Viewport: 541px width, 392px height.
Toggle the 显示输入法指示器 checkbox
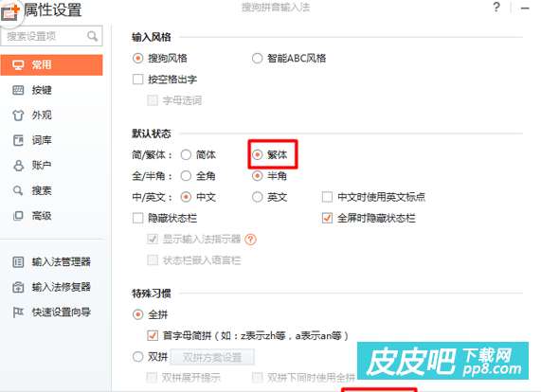(x=153, y=240)
